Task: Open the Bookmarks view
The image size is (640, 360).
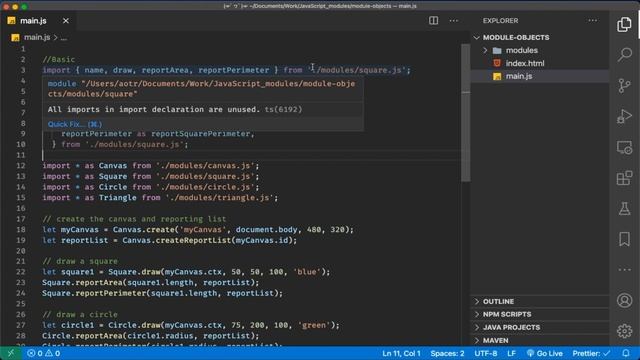Action: [x=624, y=239]
